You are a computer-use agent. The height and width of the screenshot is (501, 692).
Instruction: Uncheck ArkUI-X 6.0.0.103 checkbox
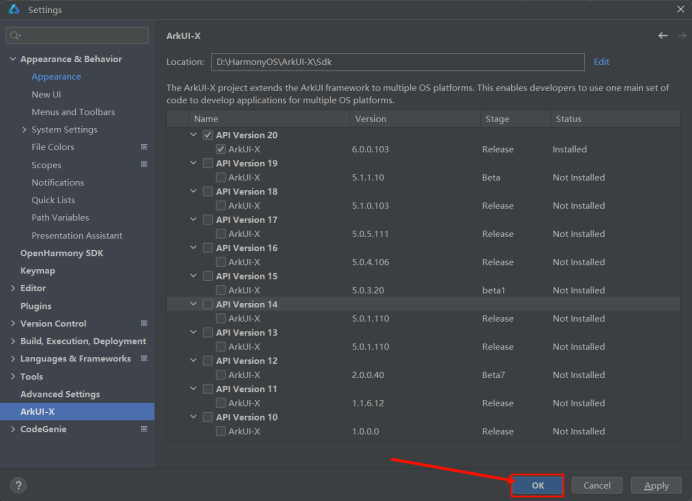221,149
